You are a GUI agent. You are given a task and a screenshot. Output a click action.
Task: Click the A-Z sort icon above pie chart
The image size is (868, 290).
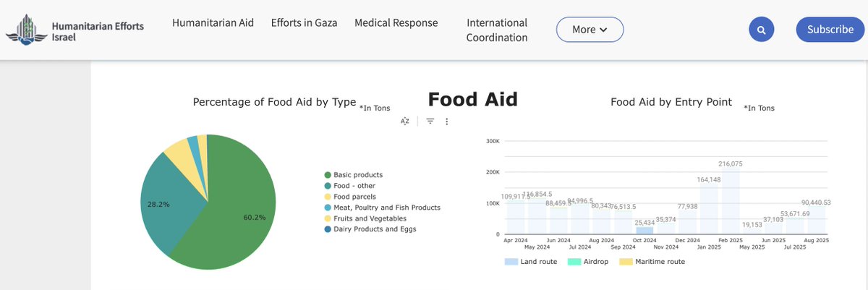pyautogui.click(x=405, y=121)
